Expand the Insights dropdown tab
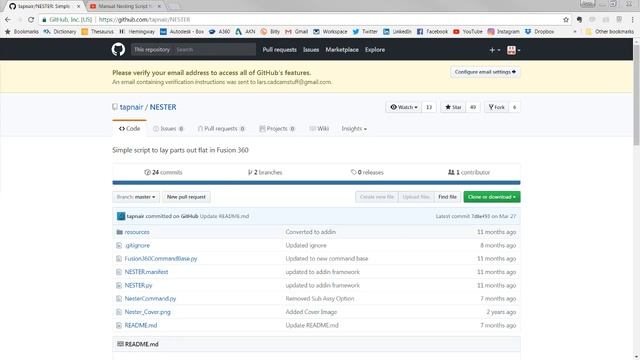Viewport: 640px width, 360px height. click(x=354, y=129)
